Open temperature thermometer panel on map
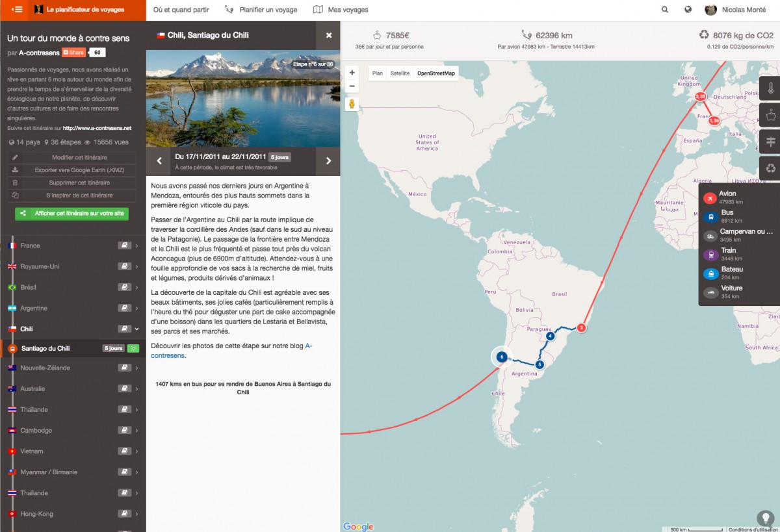Viewport: 780px width, 532px height. [x=770, y=88]
